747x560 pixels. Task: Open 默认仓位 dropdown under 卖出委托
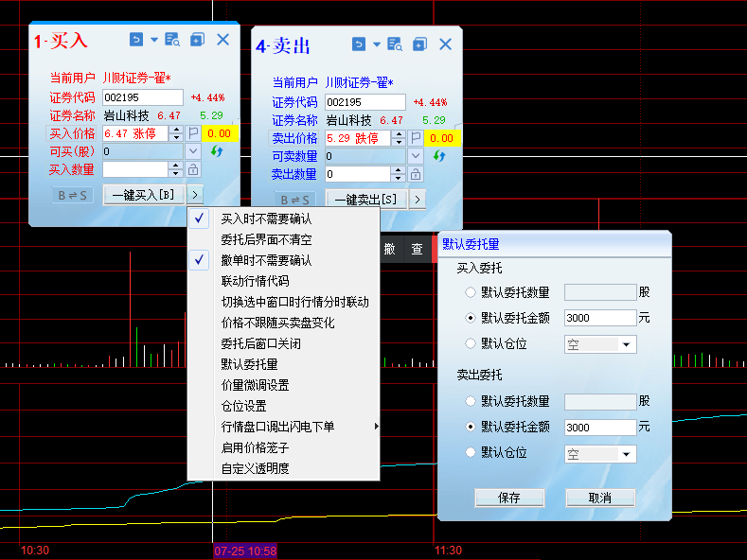pos(600,454)
